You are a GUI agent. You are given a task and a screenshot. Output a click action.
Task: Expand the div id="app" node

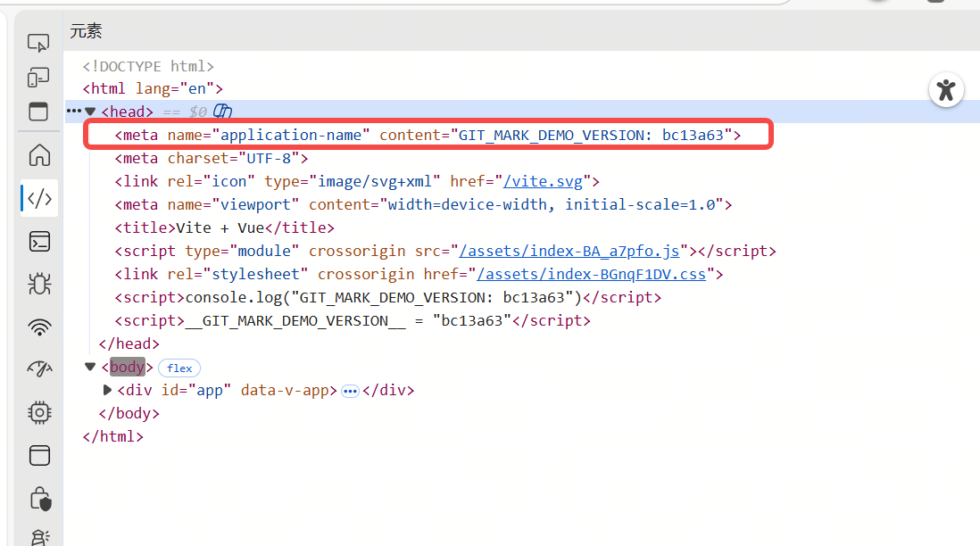[x=107, y=390]
